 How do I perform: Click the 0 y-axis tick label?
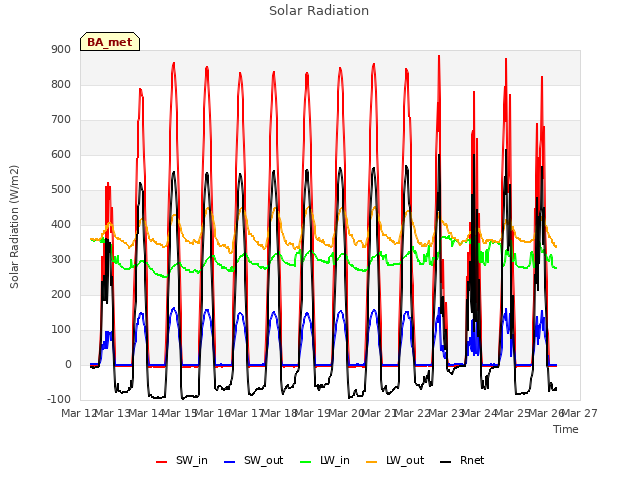coord(68,365)
